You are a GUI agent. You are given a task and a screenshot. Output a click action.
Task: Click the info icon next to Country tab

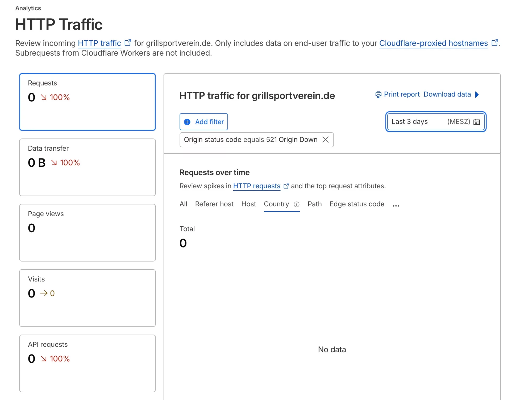[x=297, y=204]
